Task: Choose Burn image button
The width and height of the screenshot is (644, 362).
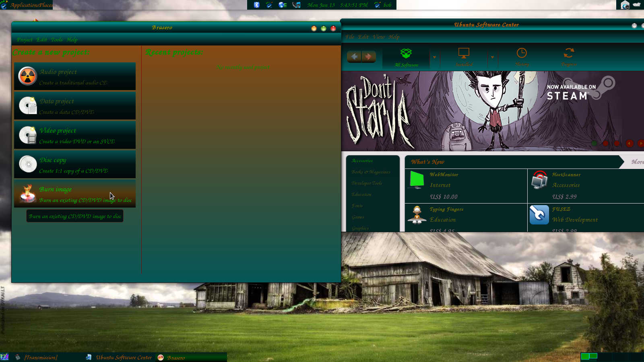Action: tap(75, 193)
